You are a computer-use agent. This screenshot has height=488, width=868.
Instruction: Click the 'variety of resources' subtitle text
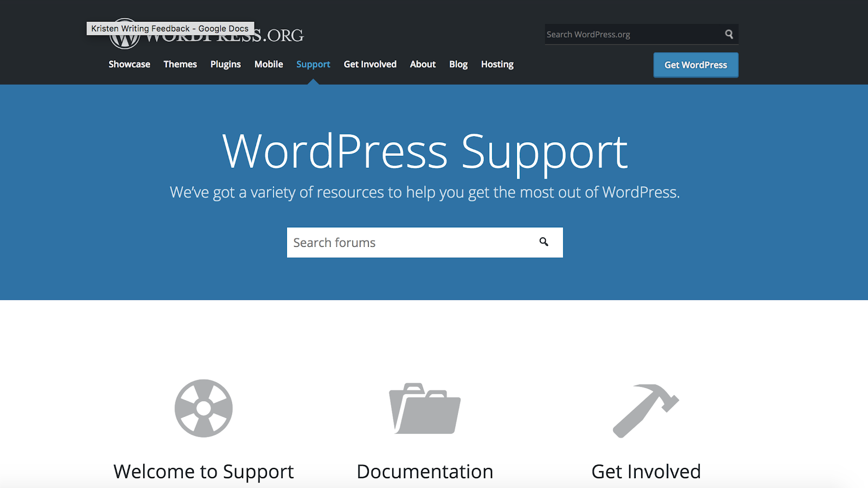(425, 192)
